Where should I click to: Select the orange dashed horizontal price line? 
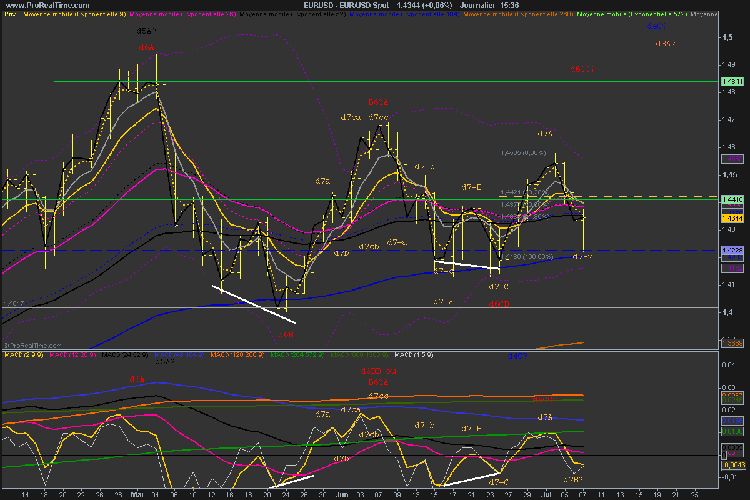(x=650, y=196)
